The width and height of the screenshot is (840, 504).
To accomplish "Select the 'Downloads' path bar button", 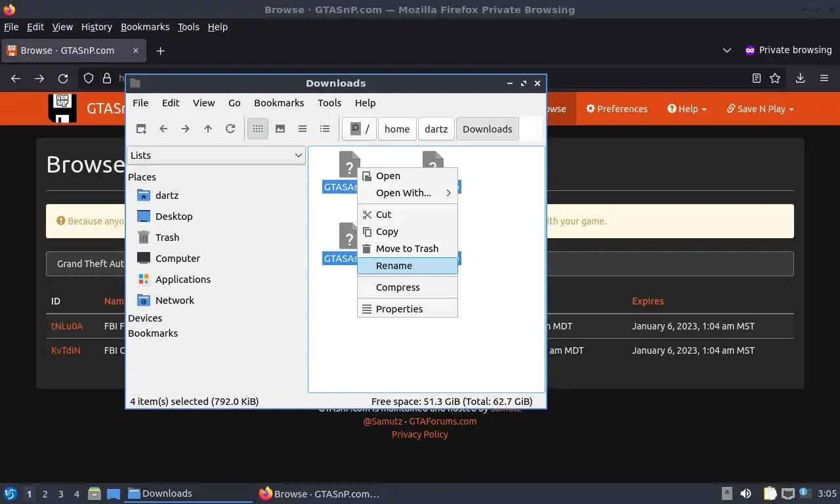I will 488,129.
